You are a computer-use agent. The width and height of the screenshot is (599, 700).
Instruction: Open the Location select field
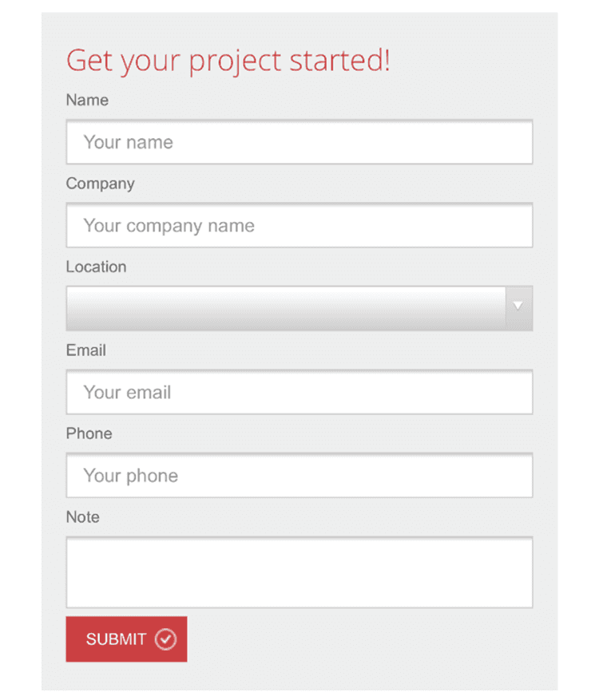click(x=286, y=308)
